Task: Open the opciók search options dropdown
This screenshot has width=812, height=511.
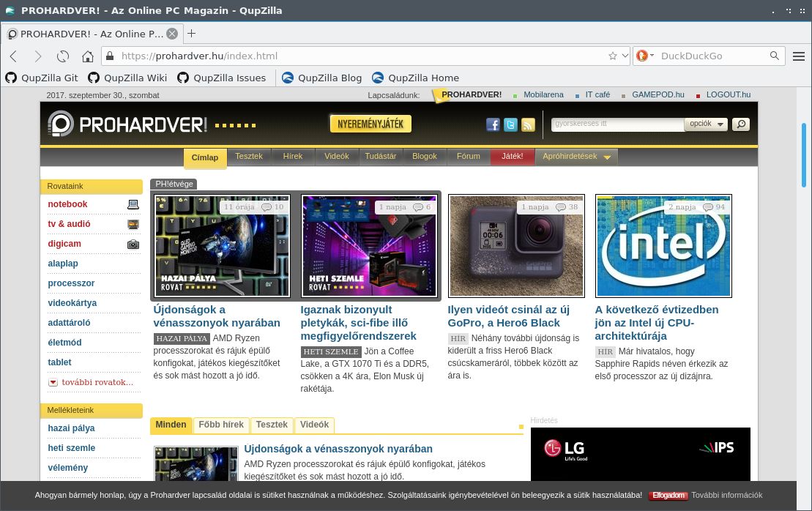Action: pyautogui.click(x=707, y=124)
